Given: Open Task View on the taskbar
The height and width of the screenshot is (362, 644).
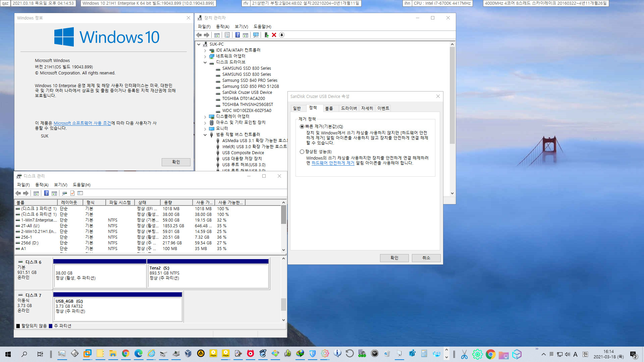Looking at the screenshot, I should click(x=40, y=354).
